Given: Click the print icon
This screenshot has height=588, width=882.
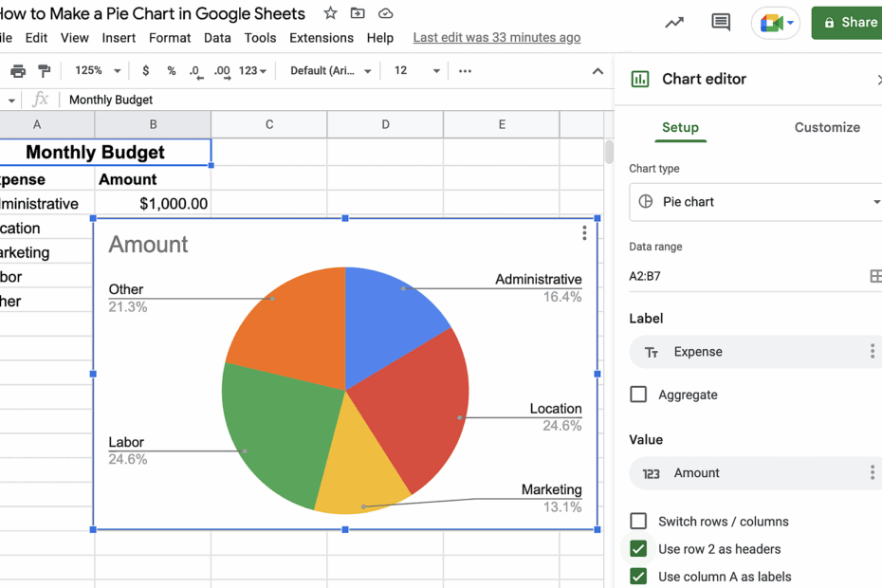Looking at the screenshot, I should pos(18,71).
